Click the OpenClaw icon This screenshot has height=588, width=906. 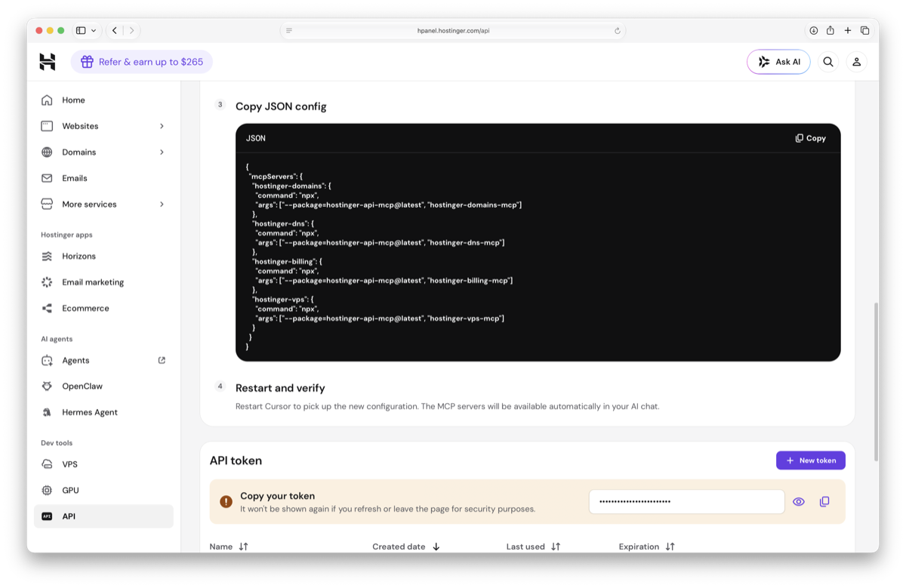tap(47, 386)
